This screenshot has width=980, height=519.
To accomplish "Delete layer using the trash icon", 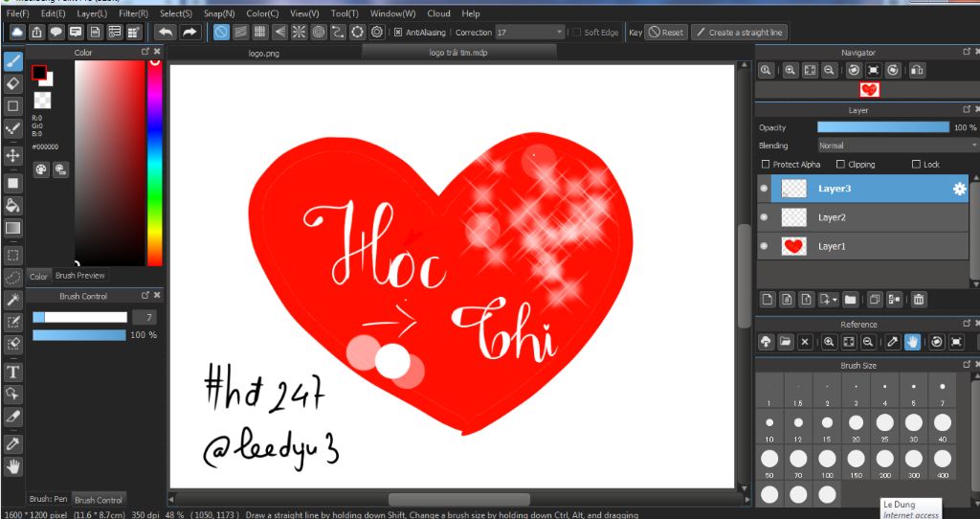I will [918, 300].
